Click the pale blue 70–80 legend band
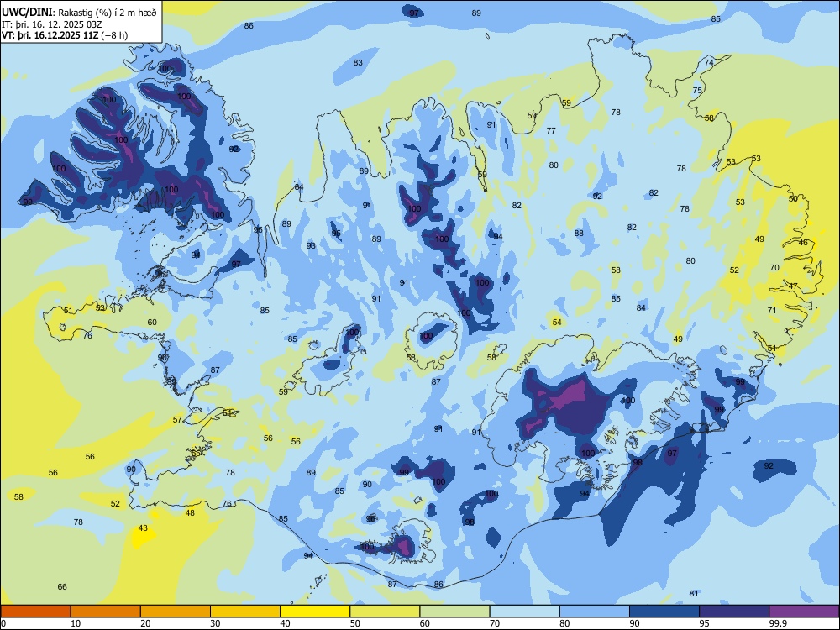 pyautogui.click(x=525, y=612)
